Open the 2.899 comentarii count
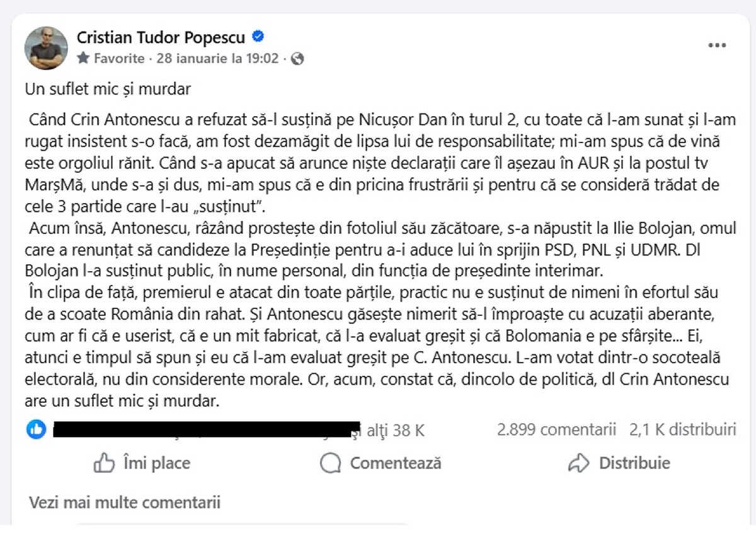 click(x=556, y=430)
